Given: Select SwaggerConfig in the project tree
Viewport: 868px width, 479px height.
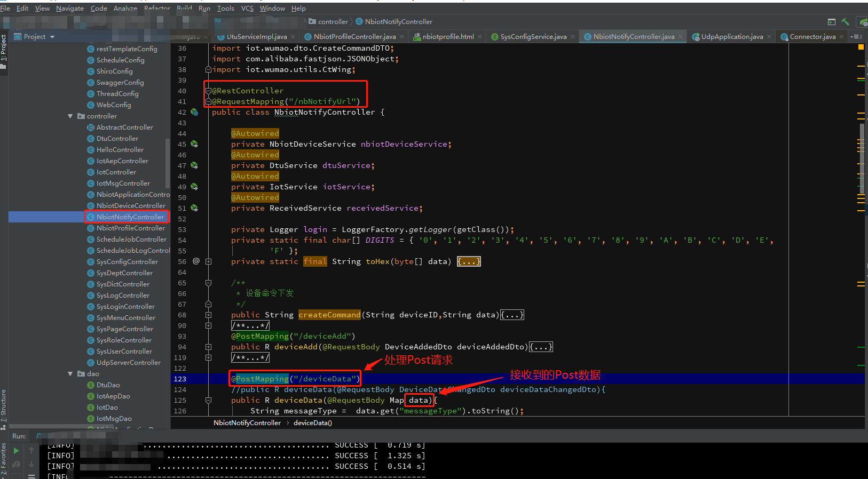Looking at the screenshot, I should [x=120, y=83].
